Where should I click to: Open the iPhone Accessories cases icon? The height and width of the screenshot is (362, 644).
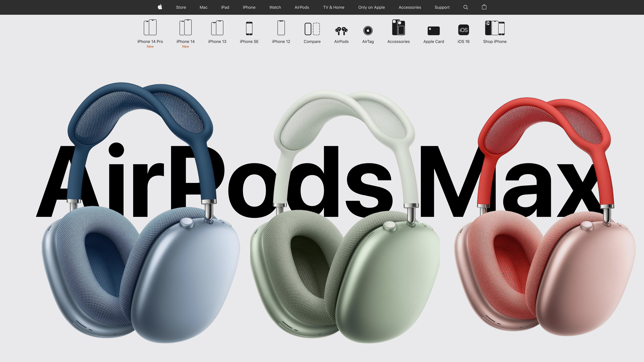tap(398, 27)
